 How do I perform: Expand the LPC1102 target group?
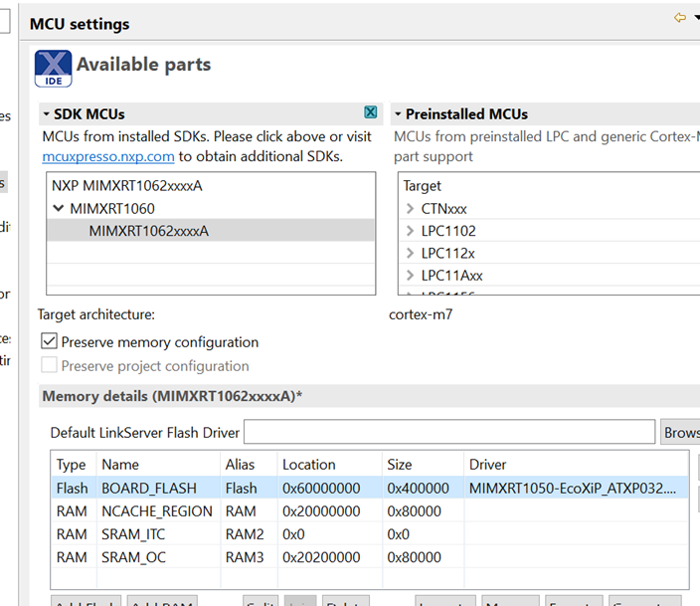click(411, 231)
